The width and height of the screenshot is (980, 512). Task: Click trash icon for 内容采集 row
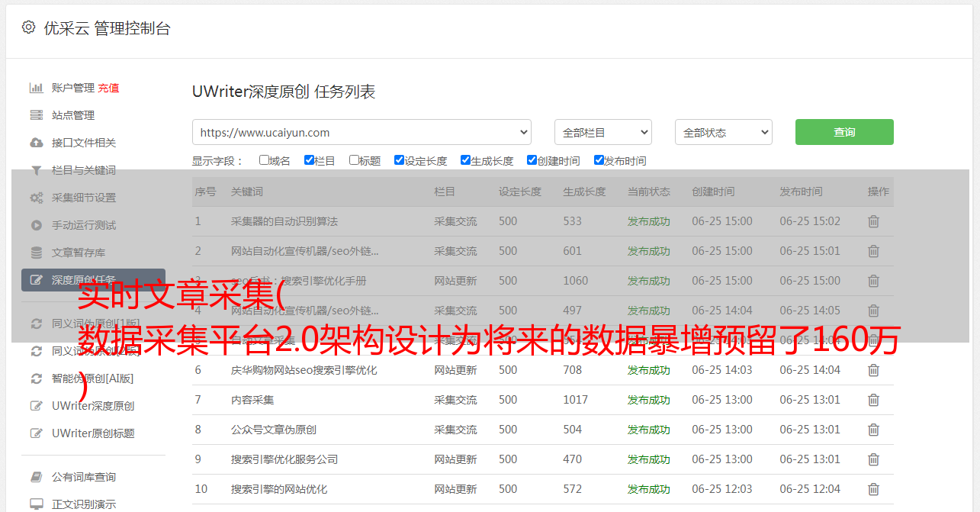873,400
